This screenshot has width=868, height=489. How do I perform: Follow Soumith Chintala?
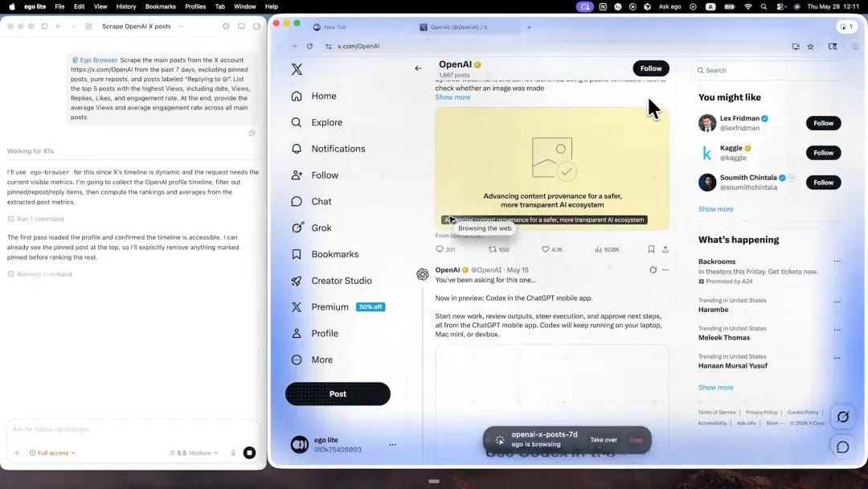[x=823, y=183]
